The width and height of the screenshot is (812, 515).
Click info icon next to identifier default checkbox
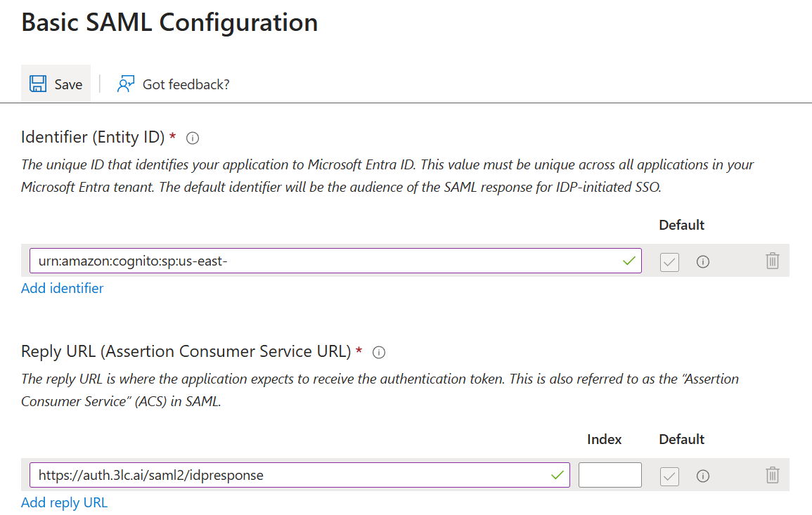point(703,262)
